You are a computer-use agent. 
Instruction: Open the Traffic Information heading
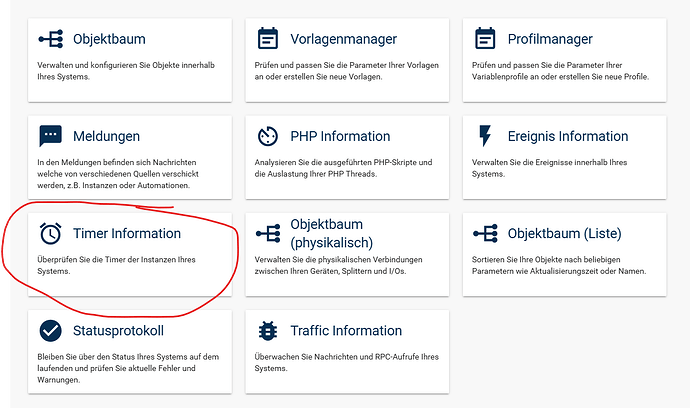point(346,330)
